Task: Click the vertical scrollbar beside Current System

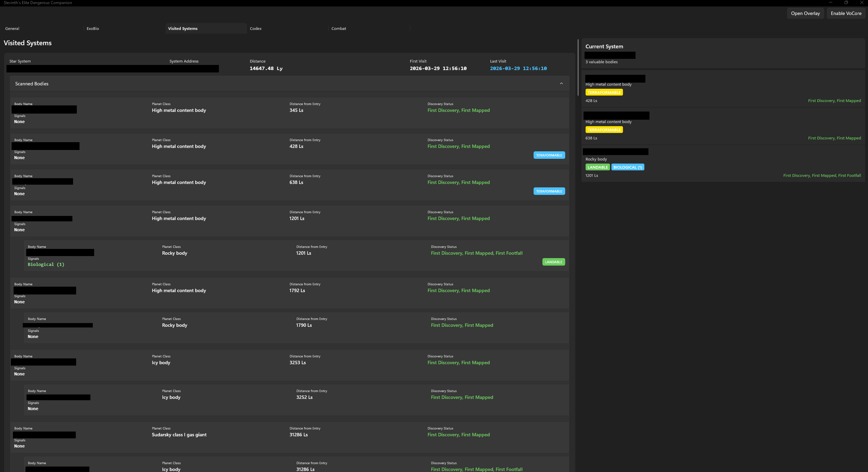Action: point(578,68)
